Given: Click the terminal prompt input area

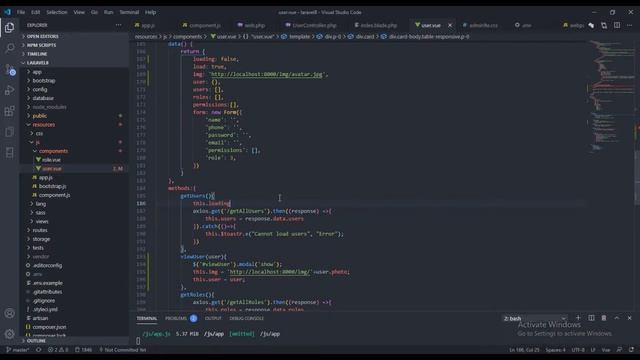Looking at the screenshot, I should 138,341.
